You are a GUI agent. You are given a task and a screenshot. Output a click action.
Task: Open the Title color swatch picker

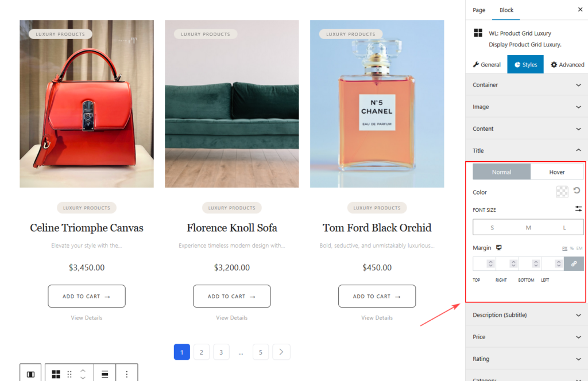[x=562, y=192]
